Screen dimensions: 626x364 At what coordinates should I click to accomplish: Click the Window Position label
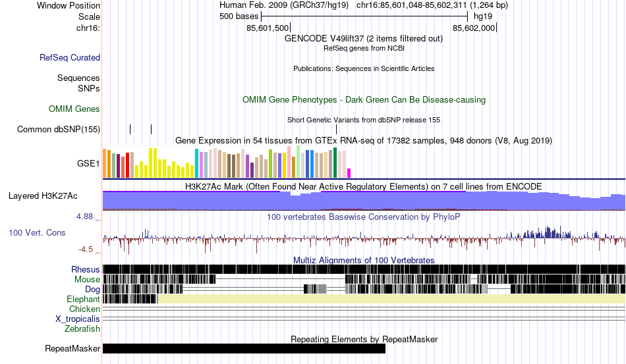pyautogui.click(x=69, y=5)
